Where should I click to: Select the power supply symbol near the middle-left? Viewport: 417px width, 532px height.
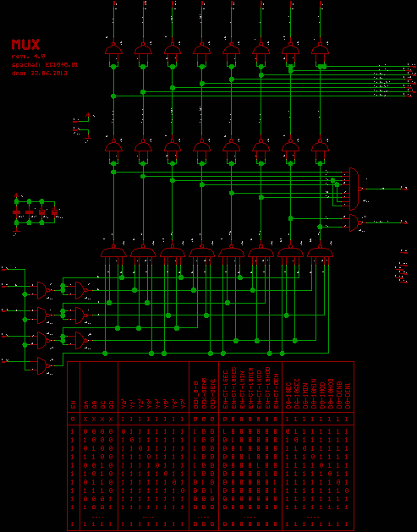coord(87,115)
